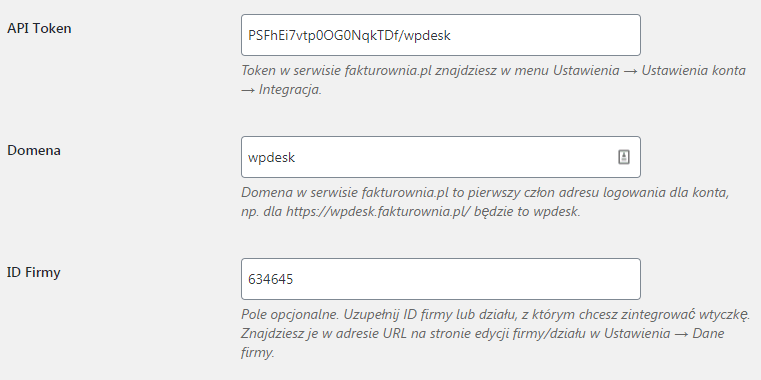Click the 'Ustawienia konta' text in the token description

pyautogui.click(x=694, y=70)
